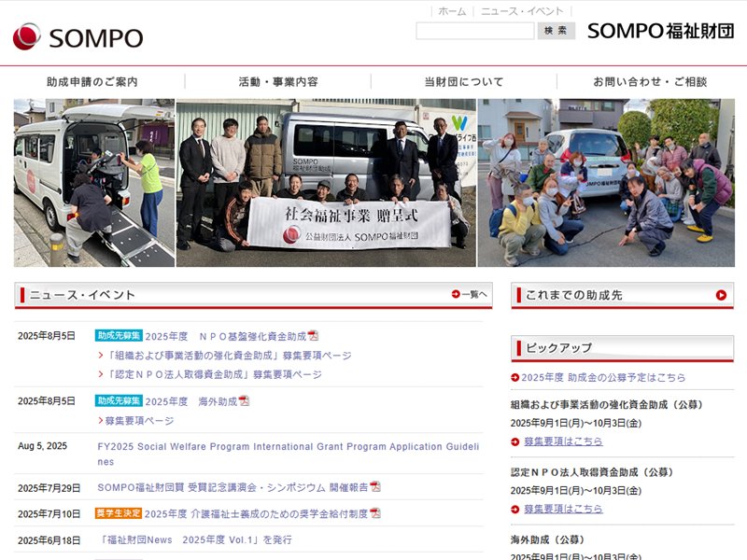Click the PDF icon after ＮＰＯ基盤強化資金助成
The height and width of the screenshot is (560, 747).
click(x=313, y=336)
